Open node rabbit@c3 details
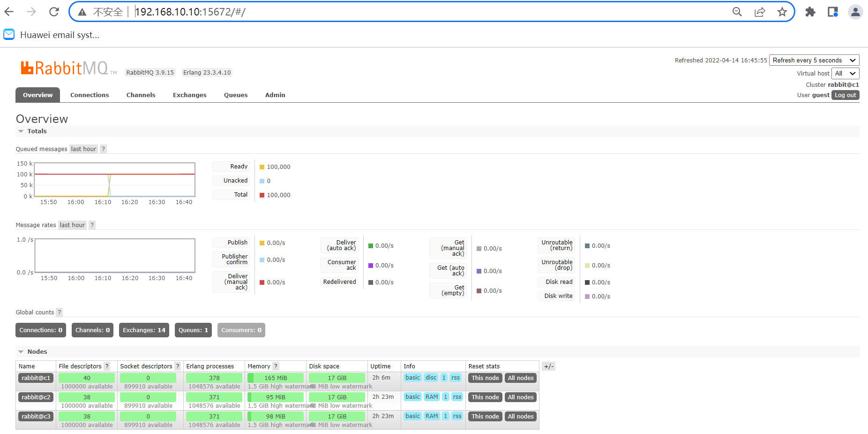This screenshot has width=868, height=434. click(x=36, y=417)
